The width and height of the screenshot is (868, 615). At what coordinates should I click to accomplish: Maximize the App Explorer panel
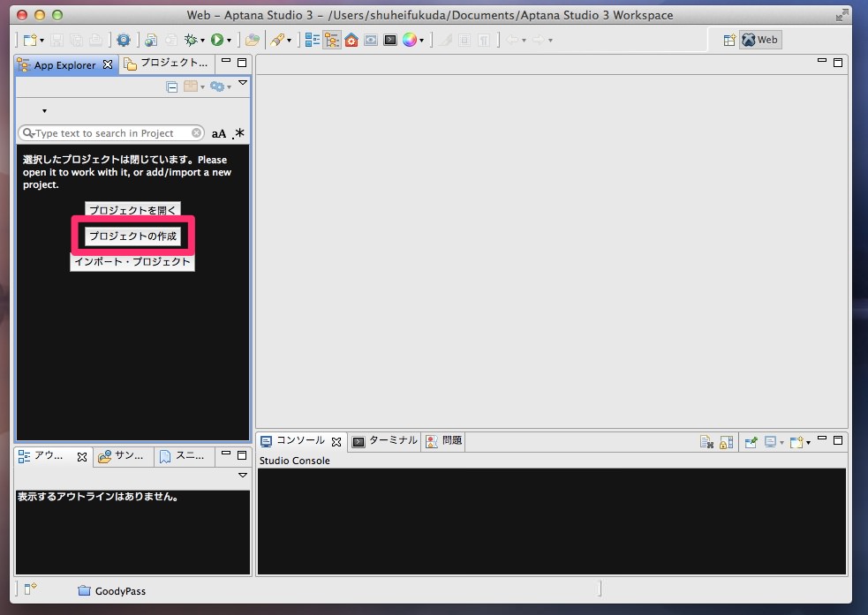242,63
